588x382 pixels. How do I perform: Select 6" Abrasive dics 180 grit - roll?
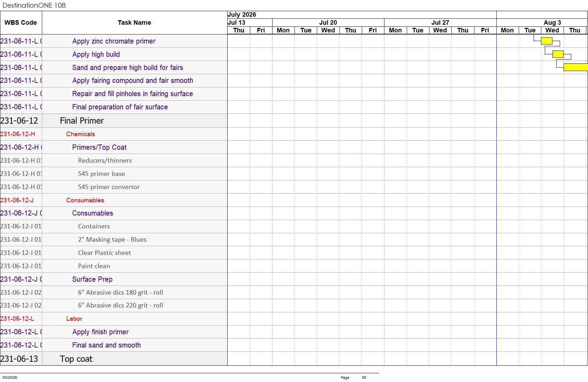pos(121,293)
